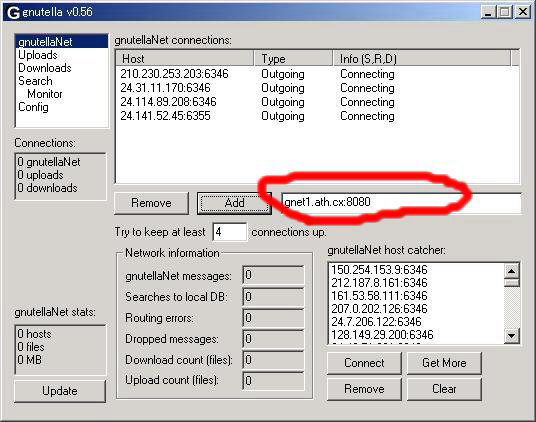Open the Monitor sub-item
This screenshot has width=536, height=422.
(45, 94)
